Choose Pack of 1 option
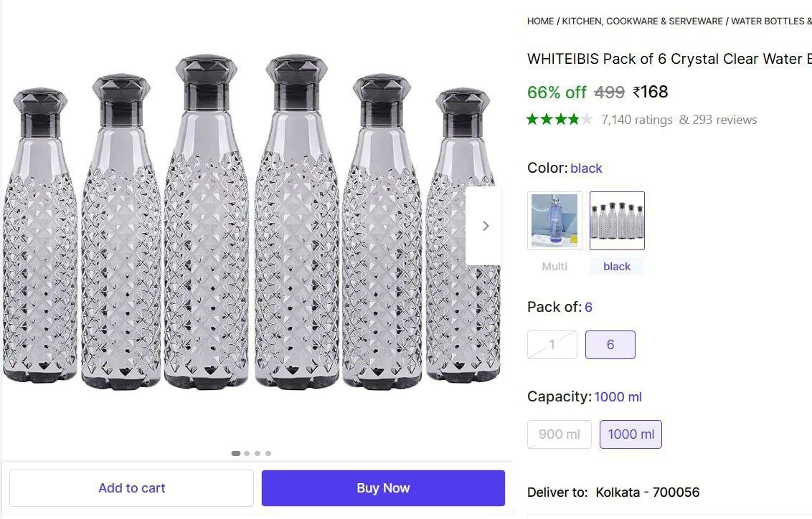812x519 pixels. (x=552, y=344)
